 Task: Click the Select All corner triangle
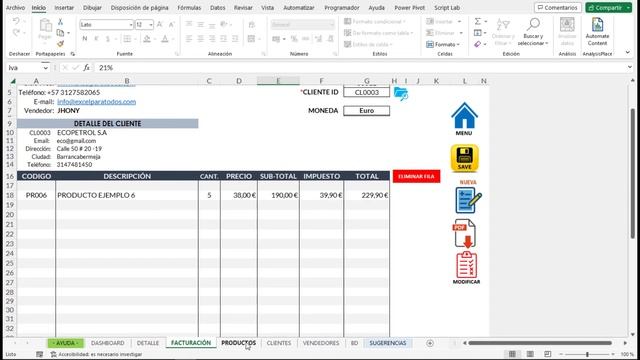(13, 81)
